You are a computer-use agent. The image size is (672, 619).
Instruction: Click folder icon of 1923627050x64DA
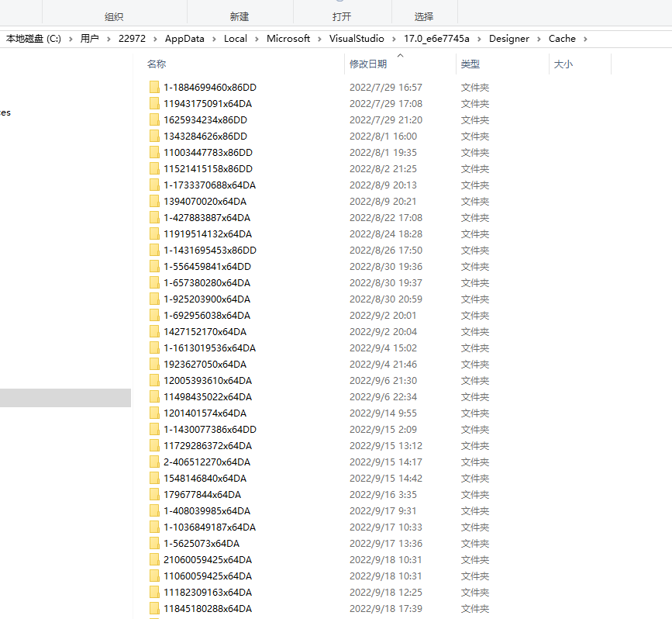click(x=154, y=365)
